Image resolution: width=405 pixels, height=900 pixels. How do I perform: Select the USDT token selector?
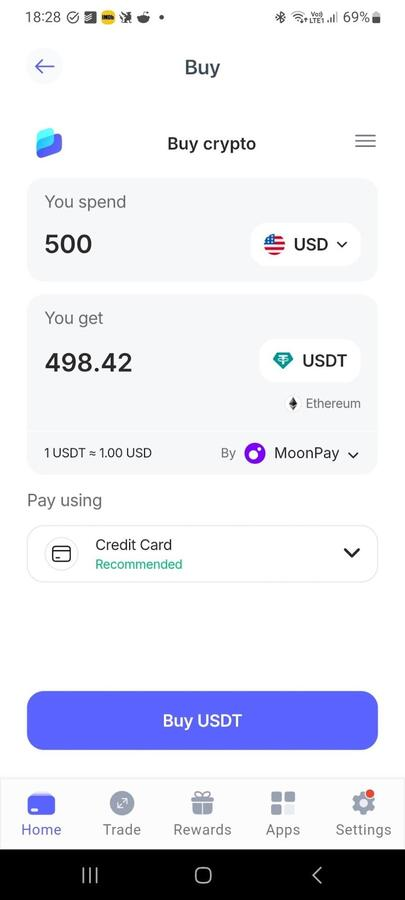click(310, 360)
